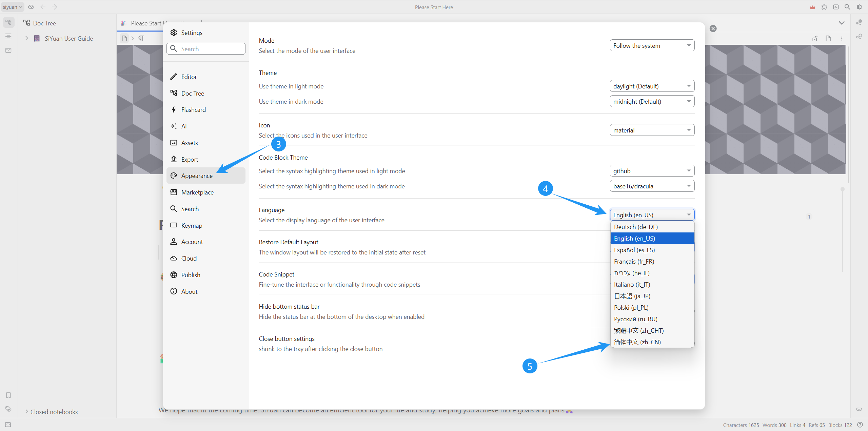Open the Code Snippet settings
Screen dimensions: 868x431
(277, 274)
